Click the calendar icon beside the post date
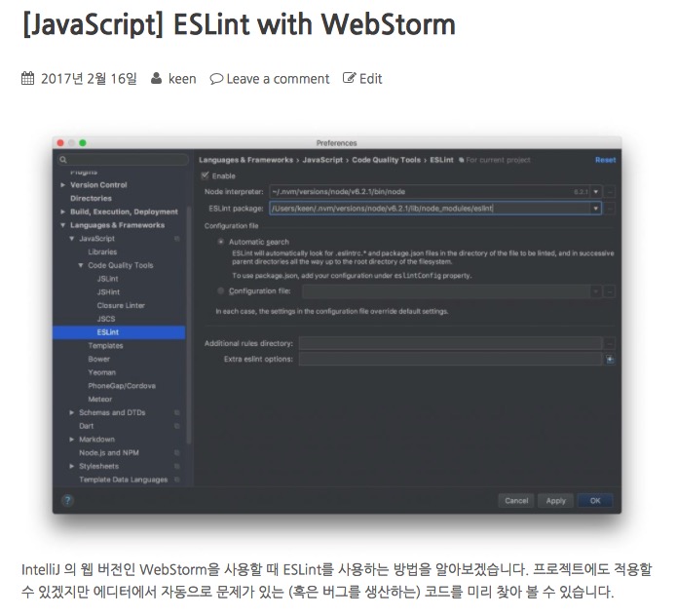677x616 pixels. click(27, 78)
